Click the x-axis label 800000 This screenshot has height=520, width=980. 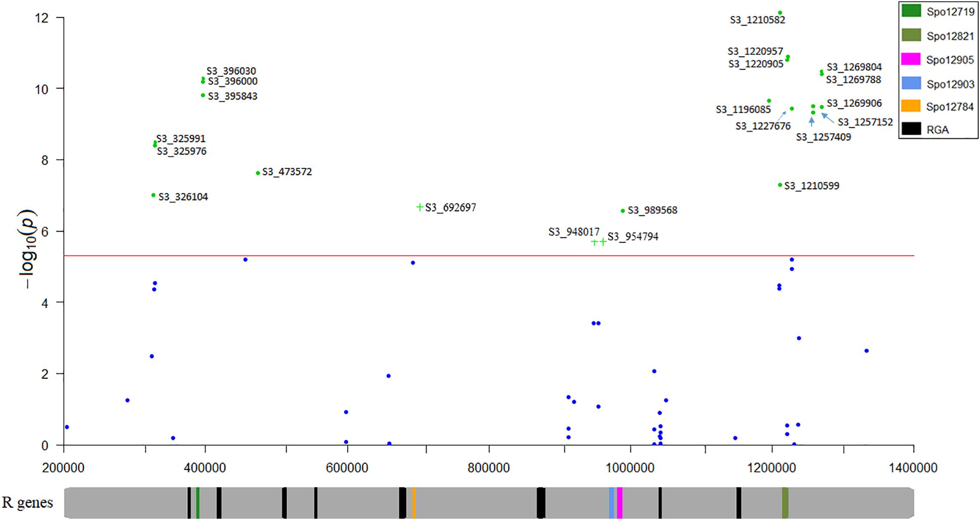(x=489, y=468)
